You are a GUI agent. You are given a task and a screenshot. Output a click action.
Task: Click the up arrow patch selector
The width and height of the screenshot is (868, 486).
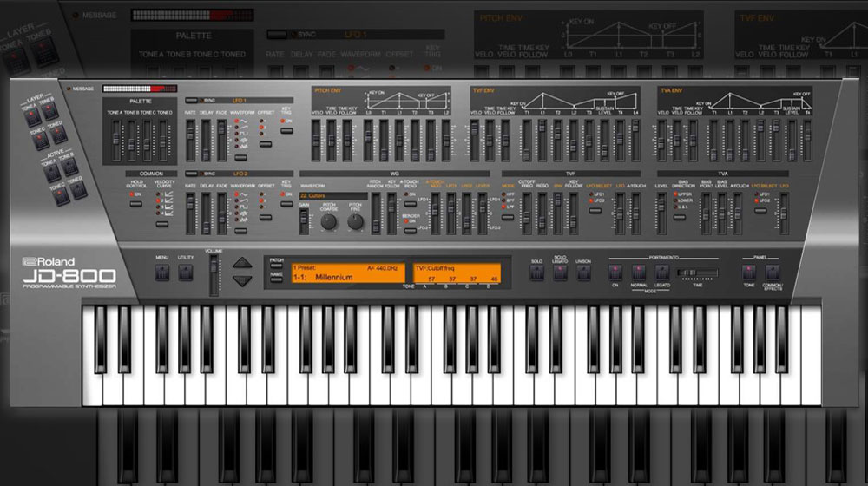(x=242, y=263)
